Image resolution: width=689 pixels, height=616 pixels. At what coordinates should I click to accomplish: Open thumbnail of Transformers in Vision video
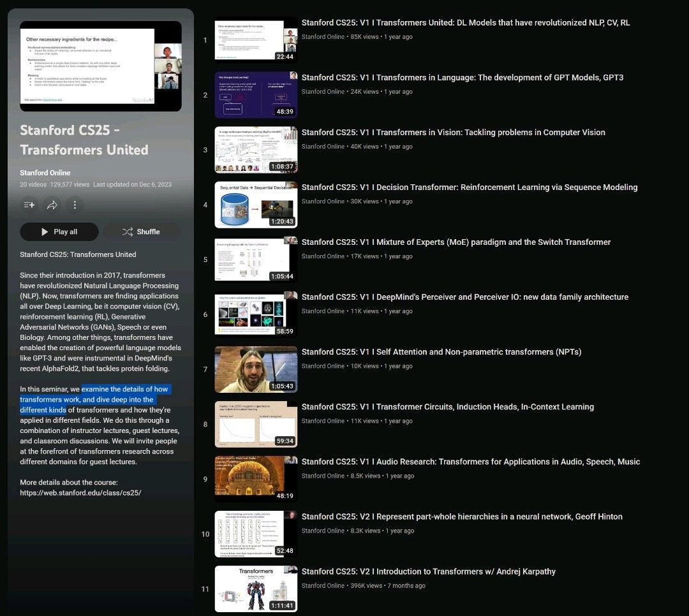pos(256,150)
